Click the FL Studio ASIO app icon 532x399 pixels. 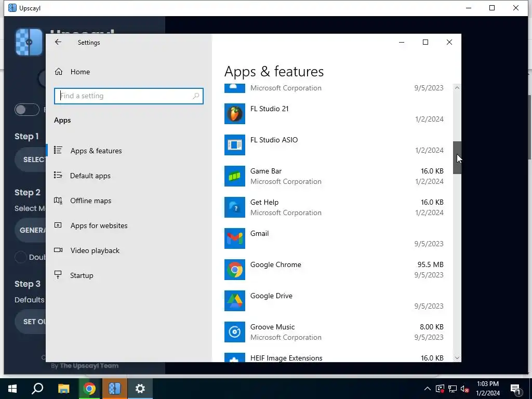(234, 145)
